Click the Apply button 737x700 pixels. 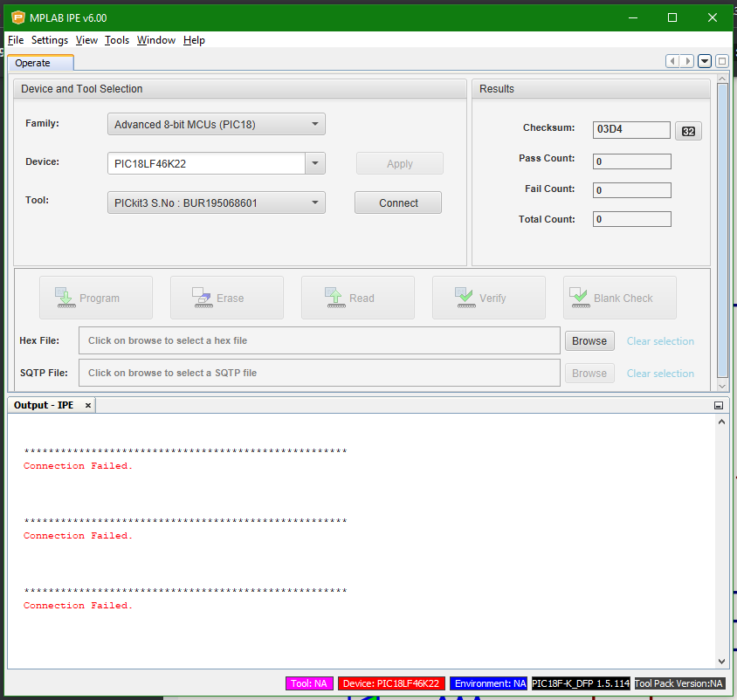[x=400, y=163]
